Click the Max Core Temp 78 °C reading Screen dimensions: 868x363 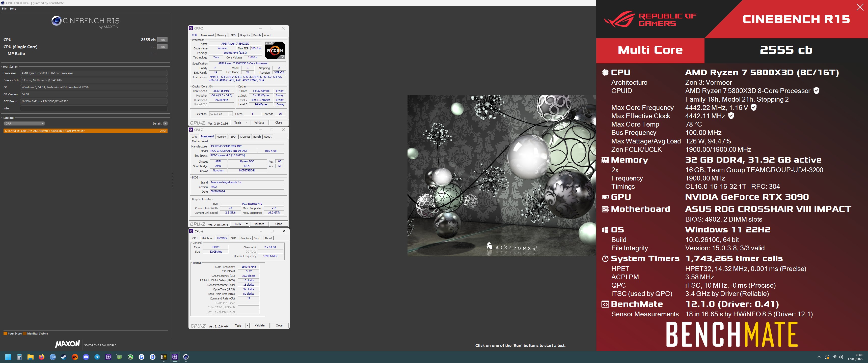coord(694,124)
